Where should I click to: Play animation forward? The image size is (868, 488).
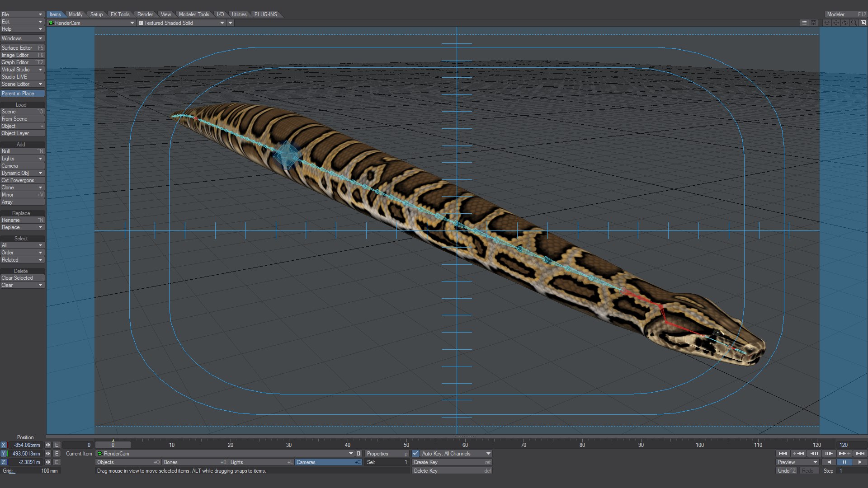pos(860,462)
